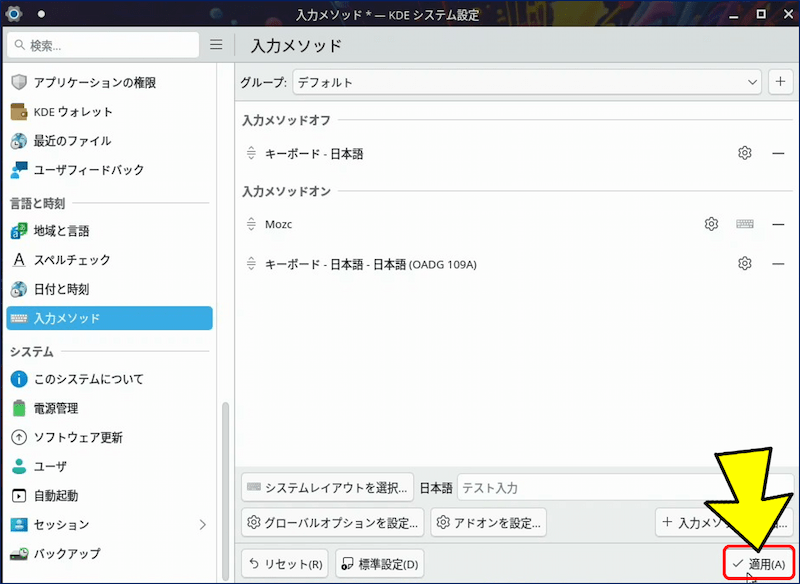The width and height of the screenshot is (800, 584).
Task: Click the アドオンを設定... button
Action: [488, 522]
